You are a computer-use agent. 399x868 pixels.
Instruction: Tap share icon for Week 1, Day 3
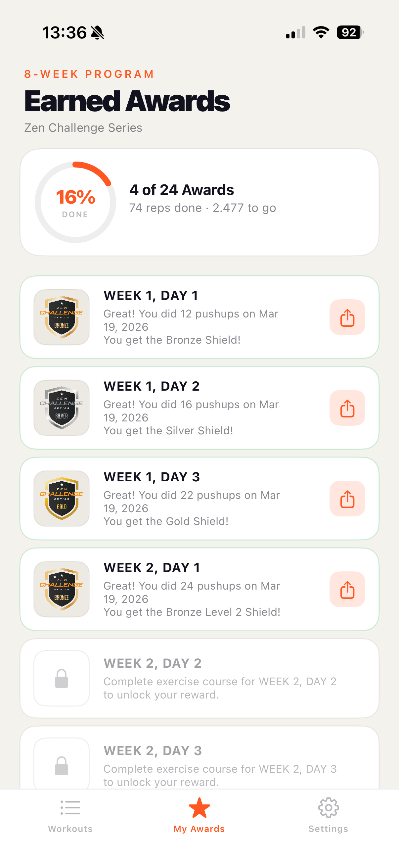point(347,498)
